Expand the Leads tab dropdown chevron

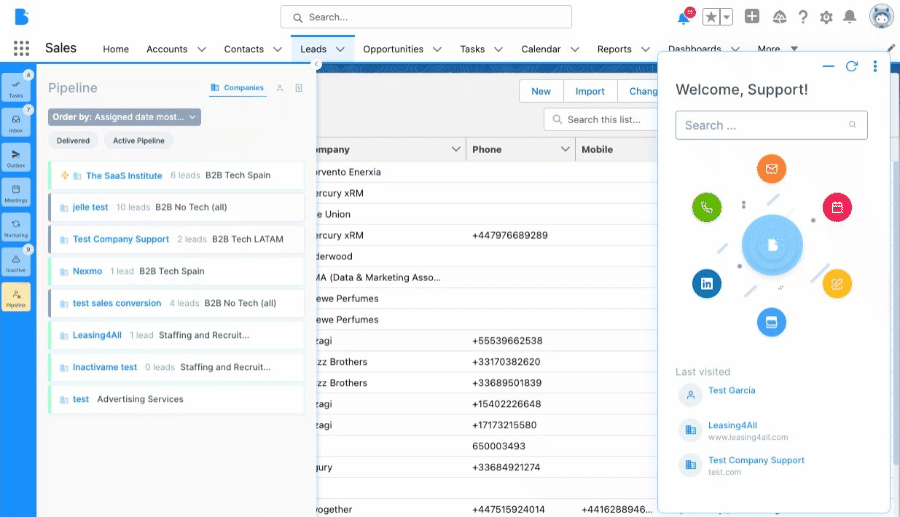[340, 49]
